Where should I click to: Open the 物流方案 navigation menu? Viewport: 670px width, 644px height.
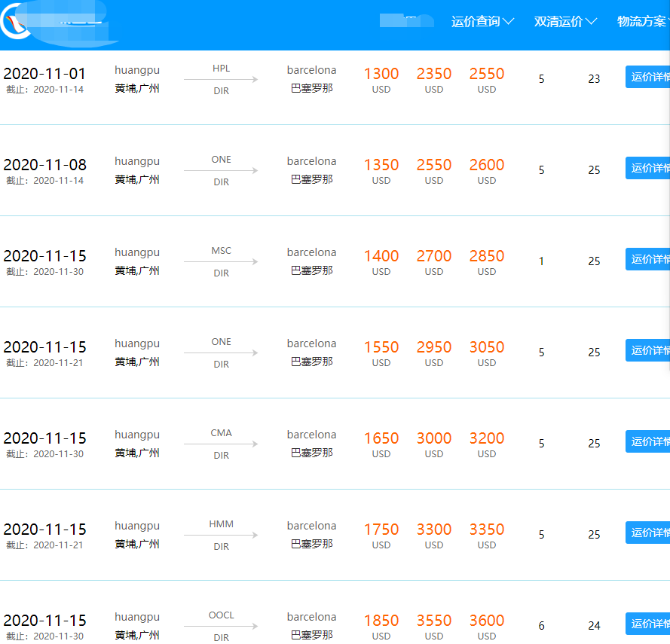pos(642,22)
